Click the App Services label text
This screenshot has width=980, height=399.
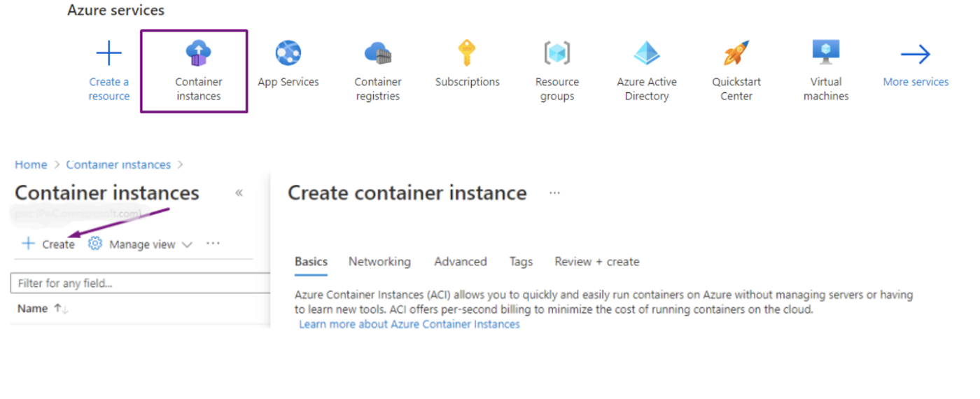(x=288, y=82)
